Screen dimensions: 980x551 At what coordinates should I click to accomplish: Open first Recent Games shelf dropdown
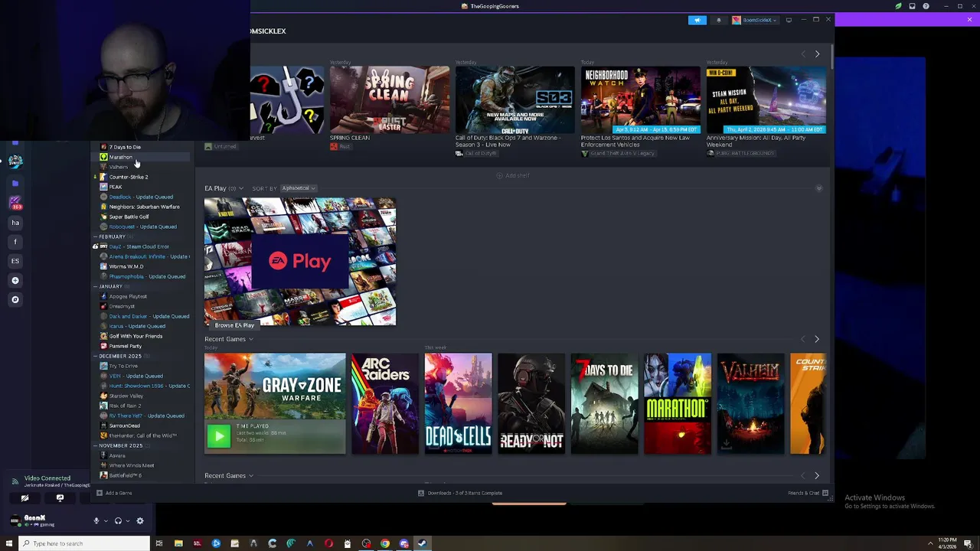[x=250, y=339]
